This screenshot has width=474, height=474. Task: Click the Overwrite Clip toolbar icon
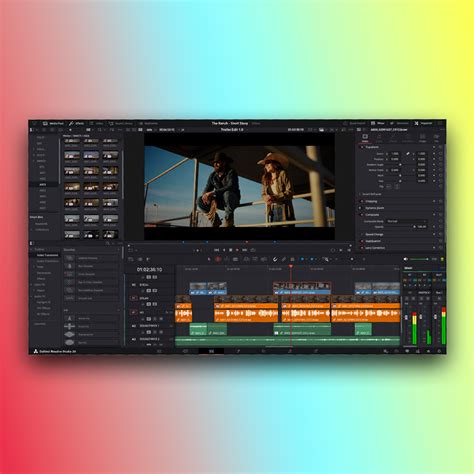point(255,259)
